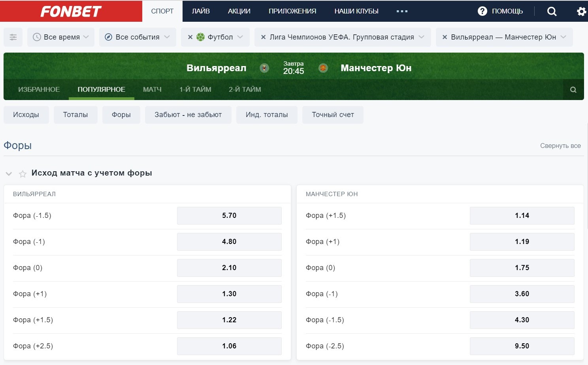Open the three-dots more menu
Image resolution: width=588 pixels, height=365 pixels.
coord(402,11)
